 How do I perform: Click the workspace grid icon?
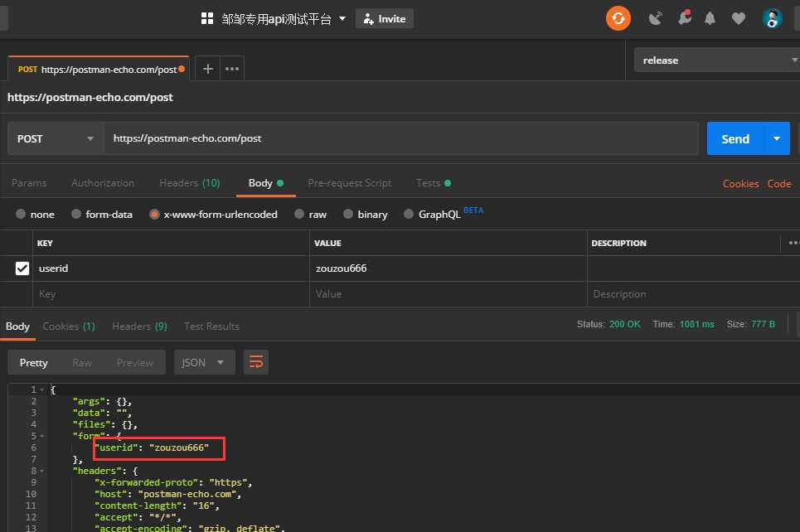(x=206, y=19)
